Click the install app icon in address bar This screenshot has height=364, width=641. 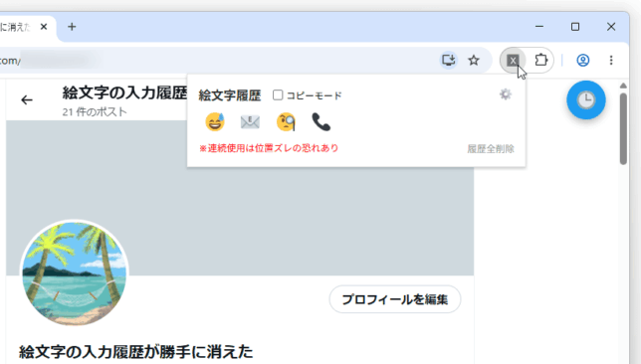pyautogui.click(x=449, y=61)
